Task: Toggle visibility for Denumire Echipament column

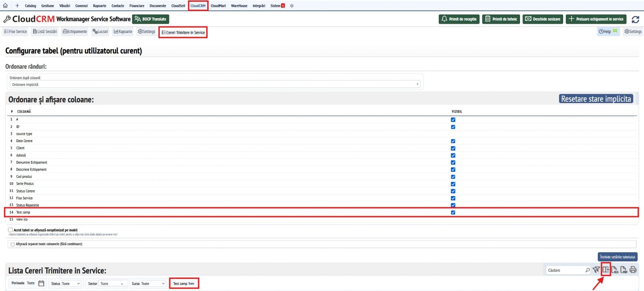Action: pyautogui.click(x=453, y=162)
